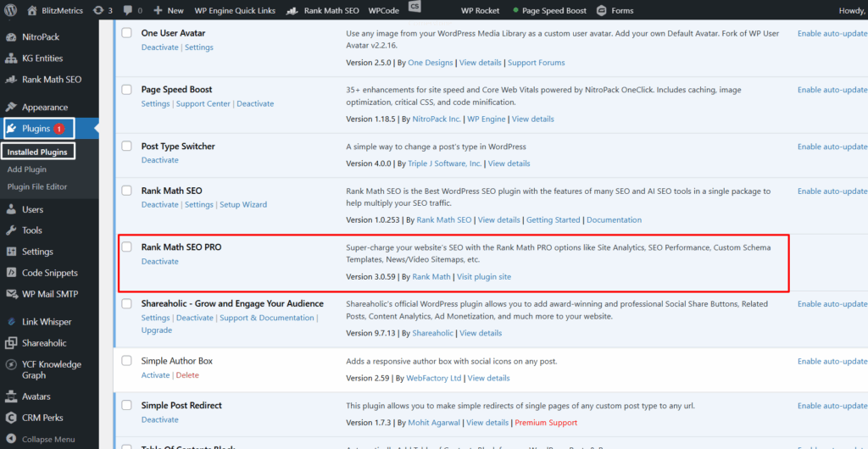The width and height of the screenshot is (868, 449).
Task: Activate the Simple Author Box plugin
Action: [156, 375]
